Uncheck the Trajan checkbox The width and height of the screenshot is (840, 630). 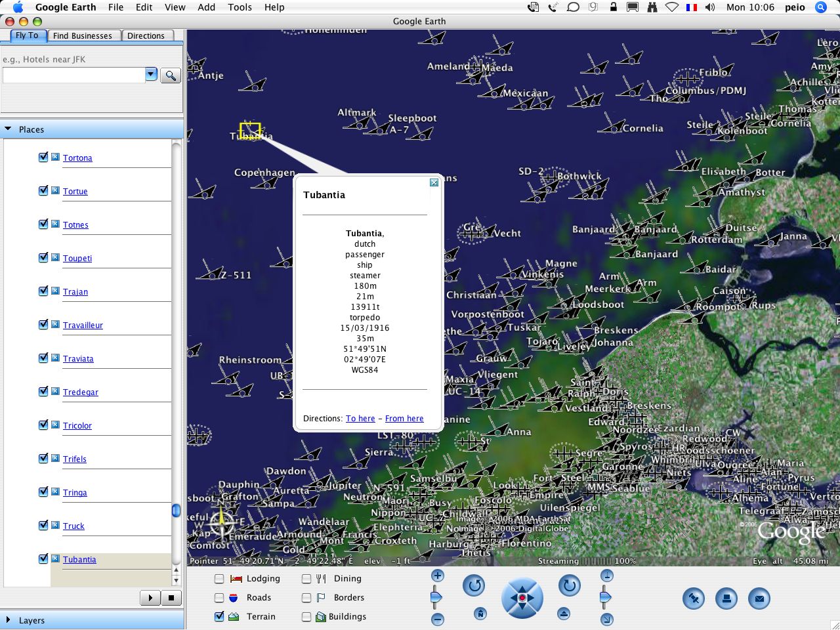point(43,291)
